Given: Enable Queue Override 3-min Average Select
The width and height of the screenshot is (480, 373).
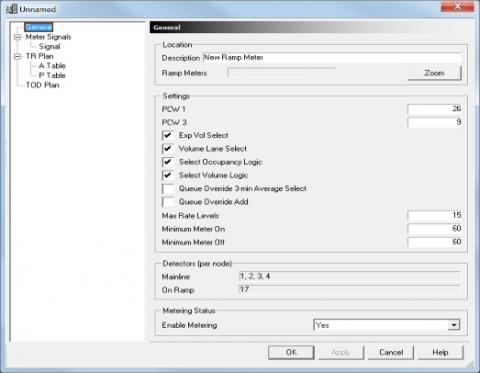Looking at the screenshot, I should [x=168, y=189].
